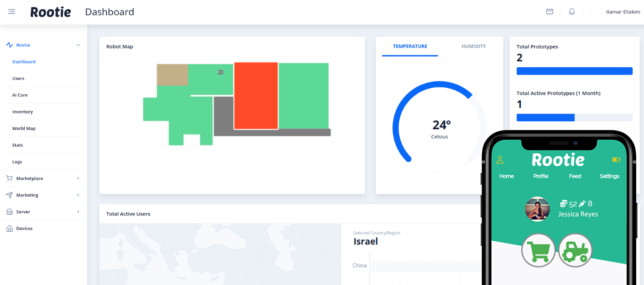Open the notifications bell icon
This screenshot has height=285, width=644.
pyautogui.click(x=572, y=12)
